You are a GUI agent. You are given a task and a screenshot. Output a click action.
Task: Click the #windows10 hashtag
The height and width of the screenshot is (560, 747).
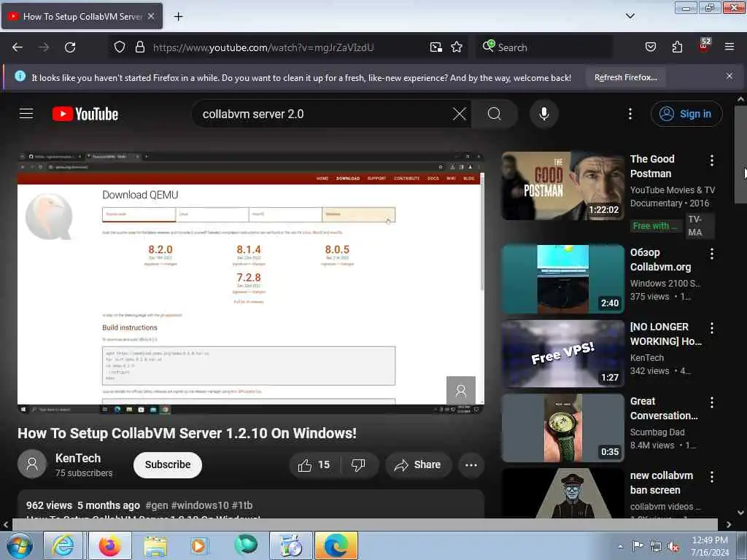tap(200, 505)
